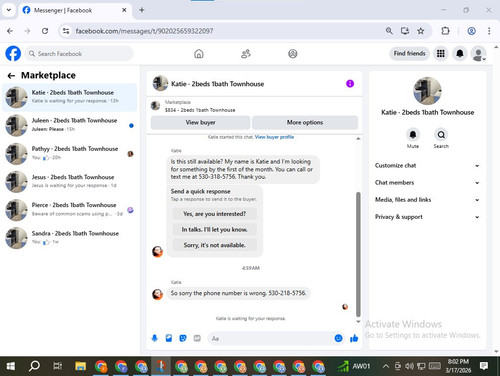This screenshot has width=500, height=376.
Task: Open the account avatar menu
Action: tap(478, 54)
